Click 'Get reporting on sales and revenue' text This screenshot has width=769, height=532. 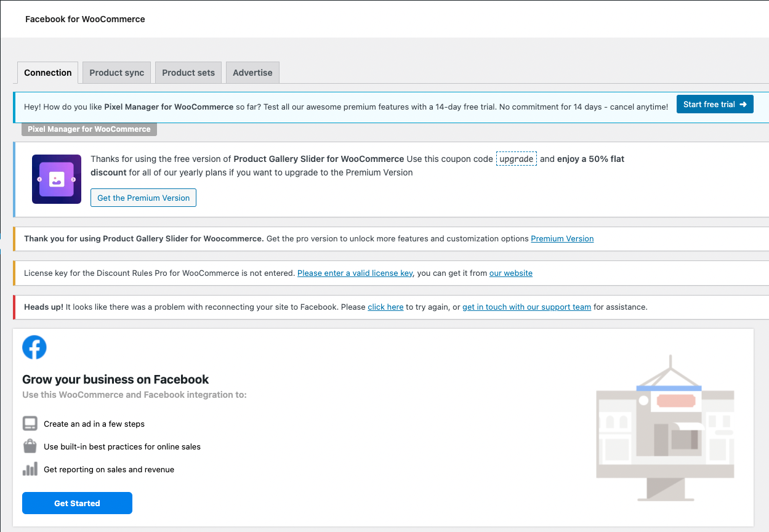pos(109,469)
